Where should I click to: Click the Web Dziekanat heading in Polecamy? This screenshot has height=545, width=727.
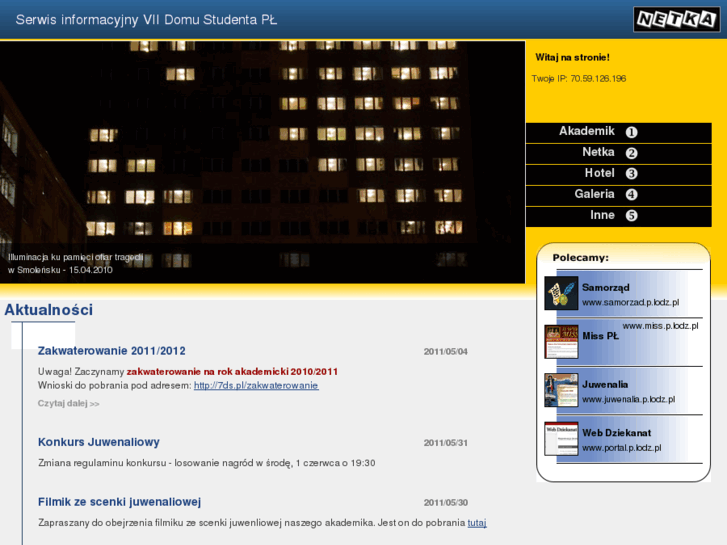617,433
